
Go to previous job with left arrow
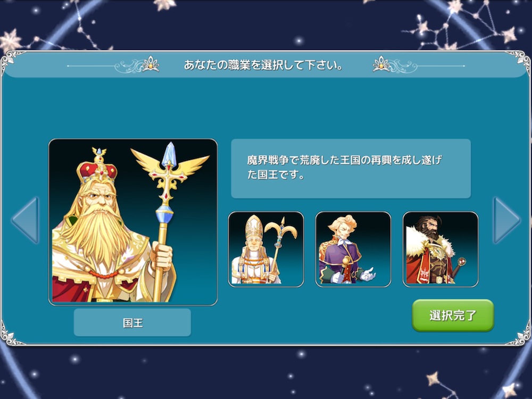(26, 220)
